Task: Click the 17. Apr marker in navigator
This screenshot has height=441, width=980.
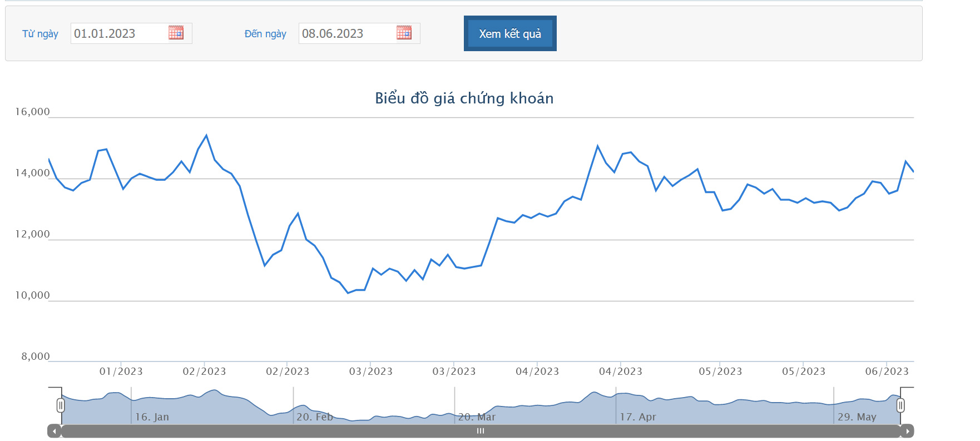Action: click(638, 417)
